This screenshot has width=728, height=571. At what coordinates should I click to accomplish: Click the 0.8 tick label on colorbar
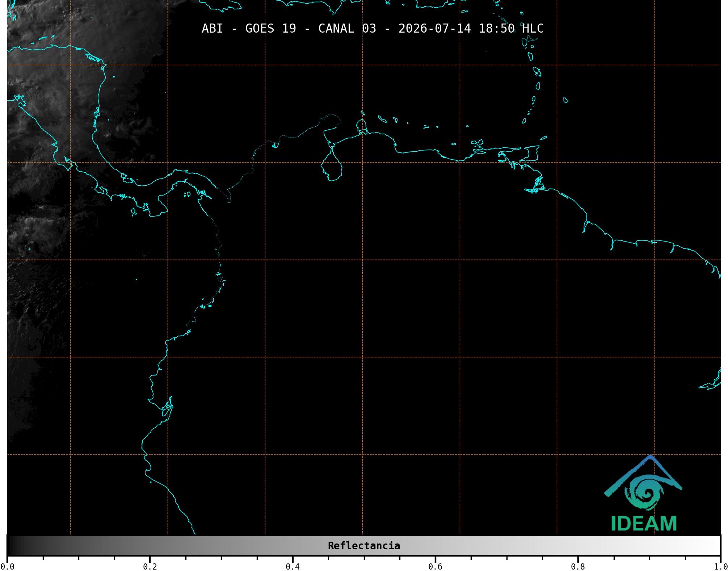[578, 567]
